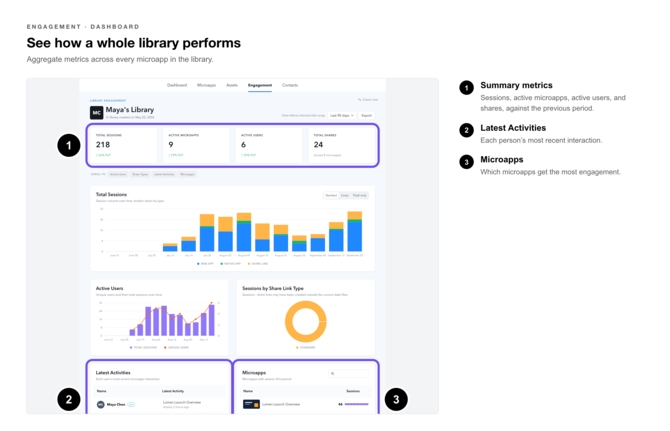670x431 pixels.
Task: Toggle the Native App legend series
Action: pyautogui.click(x=230, y=264)
